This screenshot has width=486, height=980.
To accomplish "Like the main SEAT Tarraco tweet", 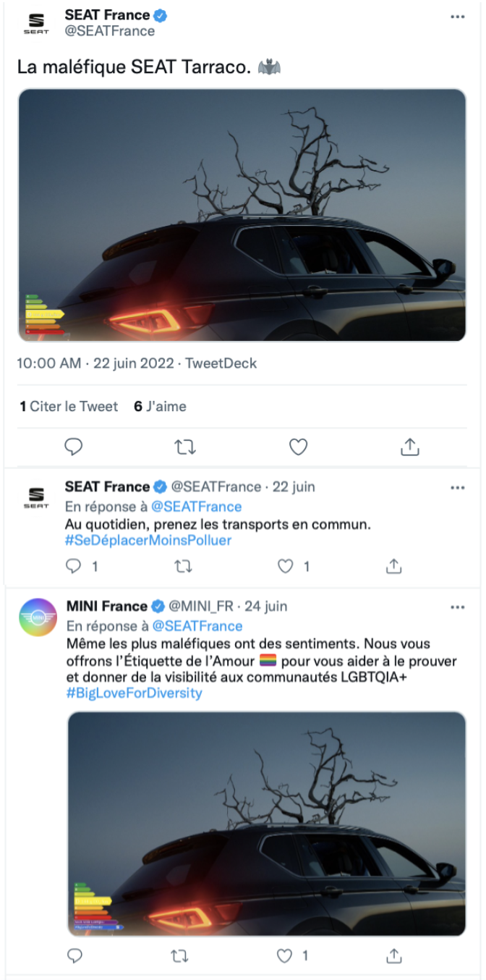I will [298, 448].
